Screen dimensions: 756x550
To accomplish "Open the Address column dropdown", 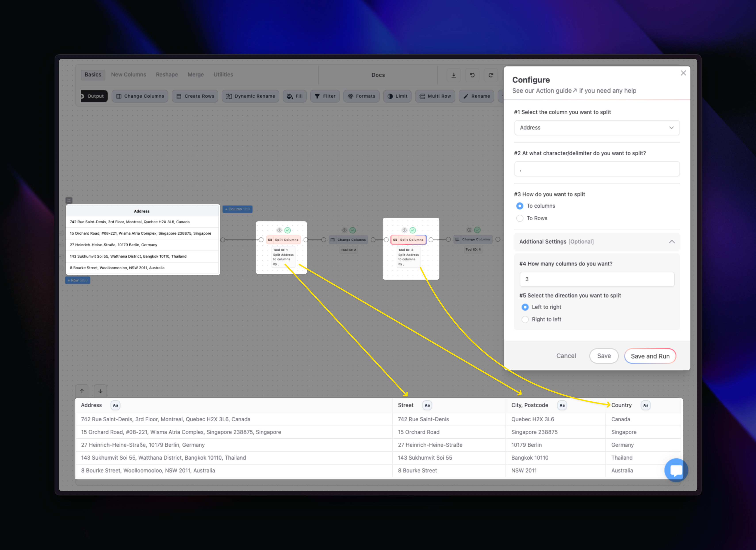I will (x=597, y=128).
